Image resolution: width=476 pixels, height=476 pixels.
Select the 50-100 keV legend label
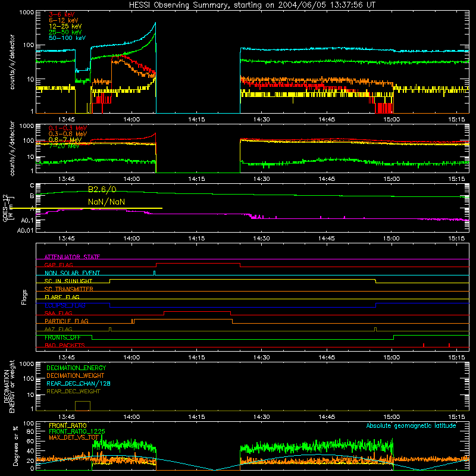click(67, 38)
